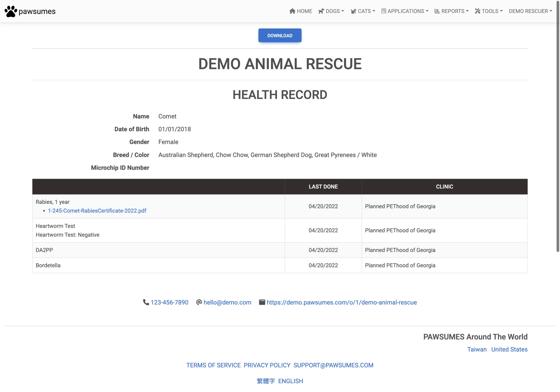Click the hello@demo.com email link
The width and height of the screenshot is (560, 392).
[227, 302]
